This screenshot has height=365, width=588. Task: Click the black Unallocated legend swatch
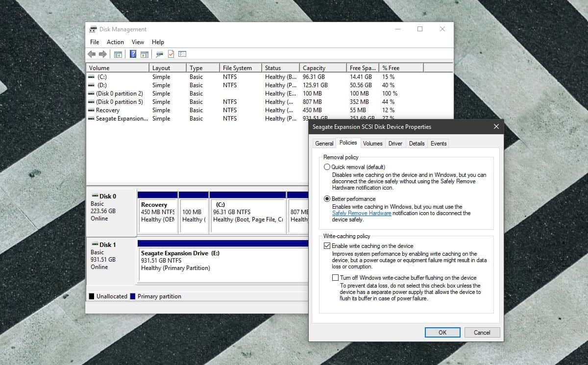pos(91,296)
